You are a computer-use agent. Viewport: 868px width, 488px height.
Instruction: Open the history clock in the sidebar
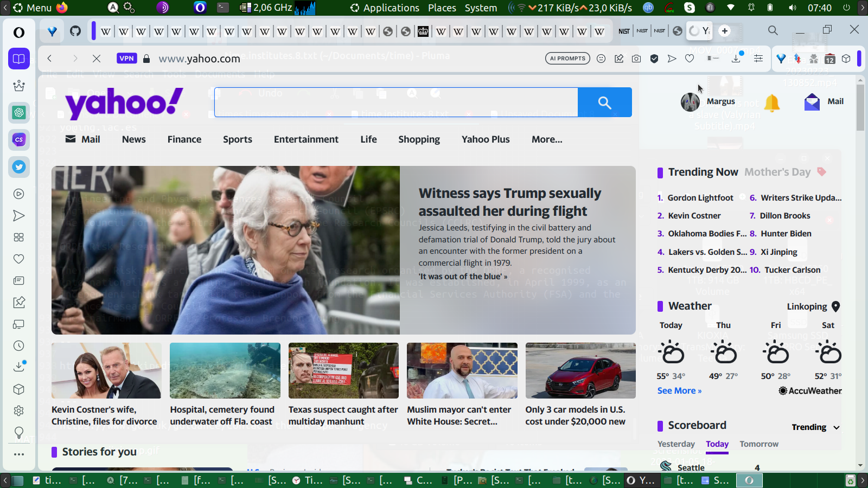click(19, 345)
